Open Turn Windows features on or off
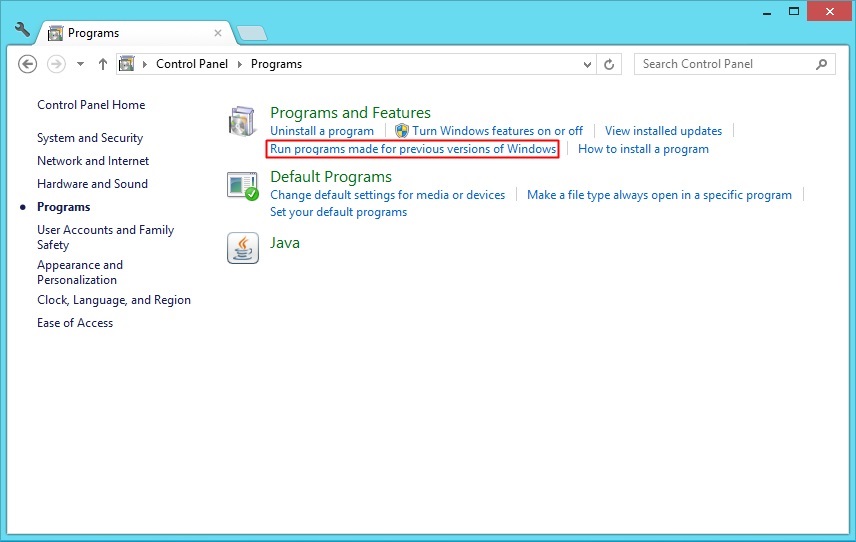Image resolution: width=856 pixels, height=542 pixels. click(497, 131)
